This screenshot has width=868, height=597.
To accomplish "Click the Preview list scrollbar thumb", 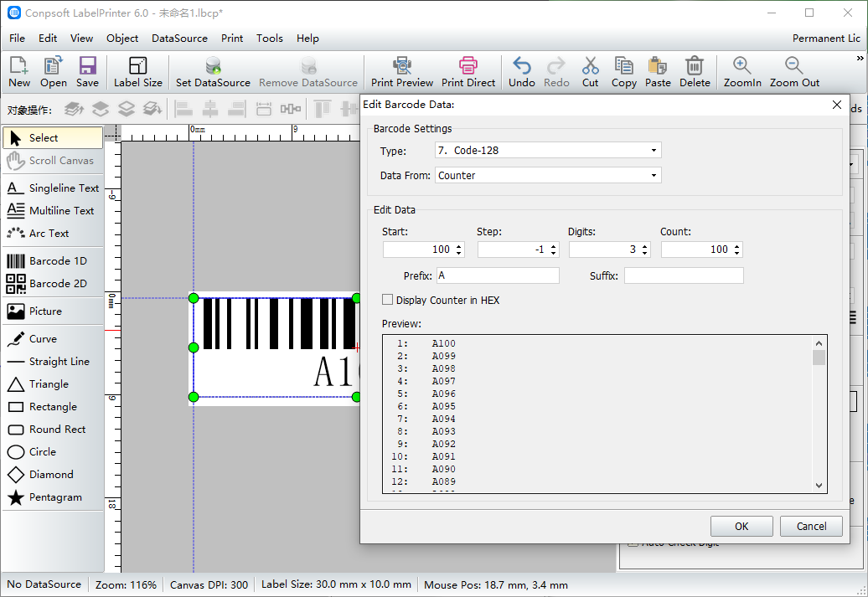I will tap(819, 358).
